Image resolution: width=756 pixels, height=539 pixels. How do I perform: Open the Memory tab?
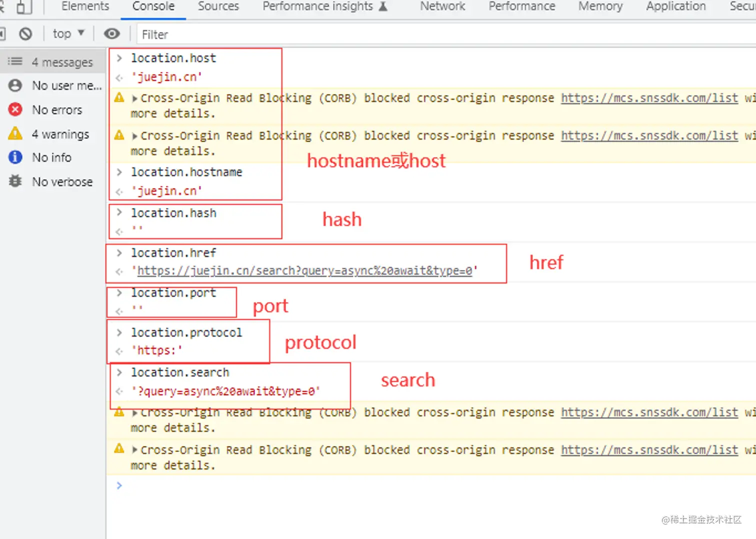coord(600,6)
